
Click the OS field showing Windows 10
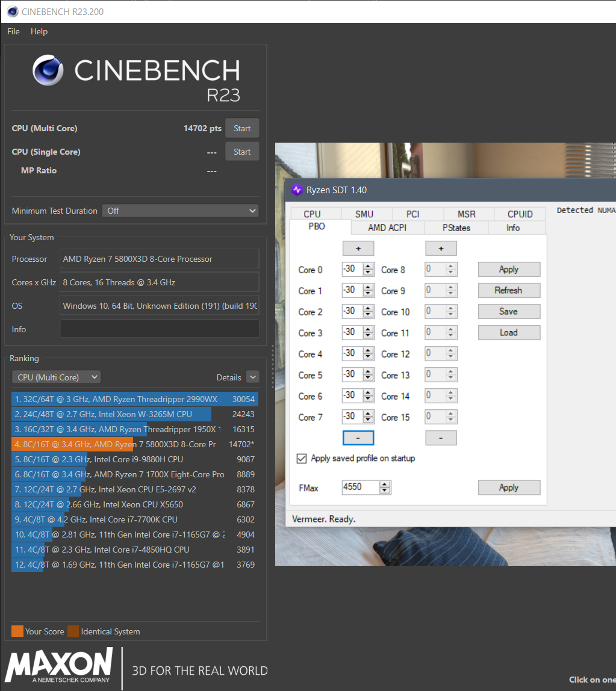pyautogui.click(x=160, y=306)
